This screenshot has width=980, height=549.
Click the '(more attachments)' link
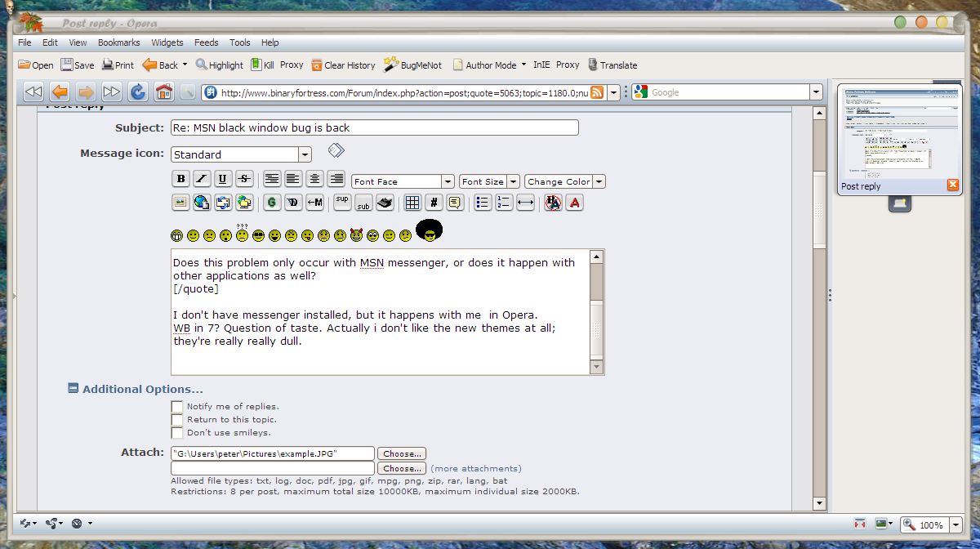[x=476, y=468]
